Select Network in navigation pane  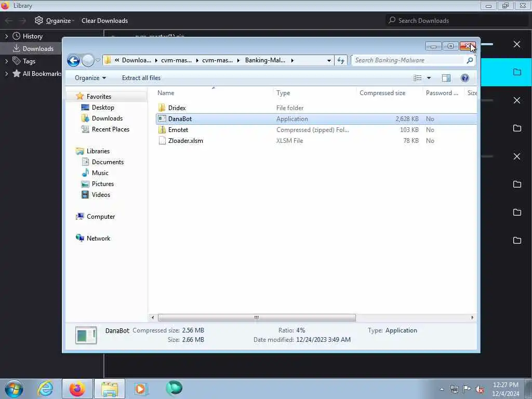98,238
